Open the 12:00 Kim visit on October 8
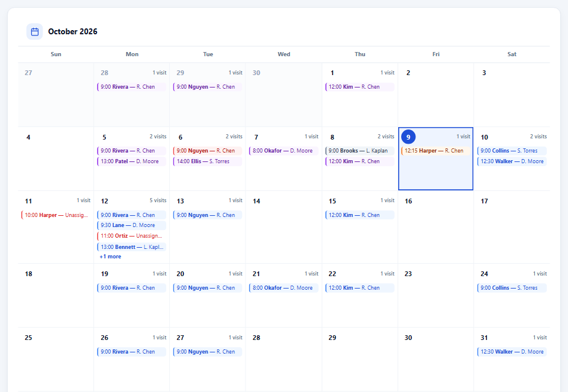This screenshot has width=568, height=392. click(x=360, y=161)
